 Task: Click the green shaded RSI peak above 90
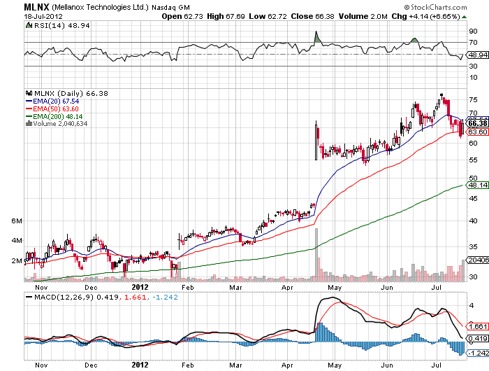pos(317,37)
